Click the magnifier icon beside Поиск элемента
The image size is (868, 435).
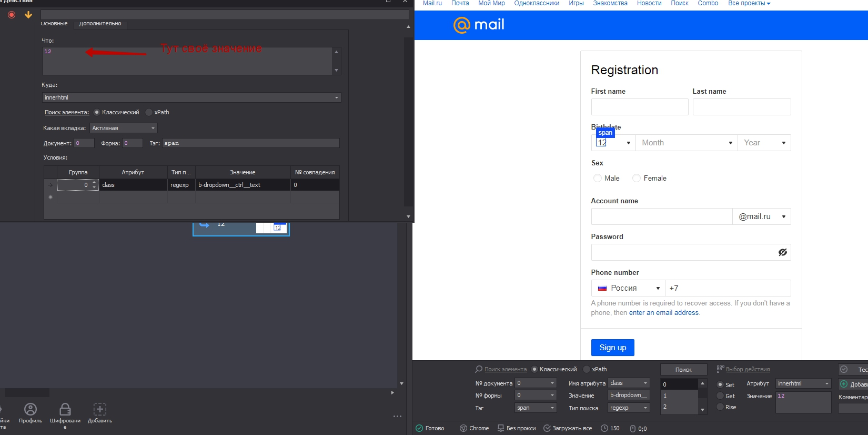point(479,369)
